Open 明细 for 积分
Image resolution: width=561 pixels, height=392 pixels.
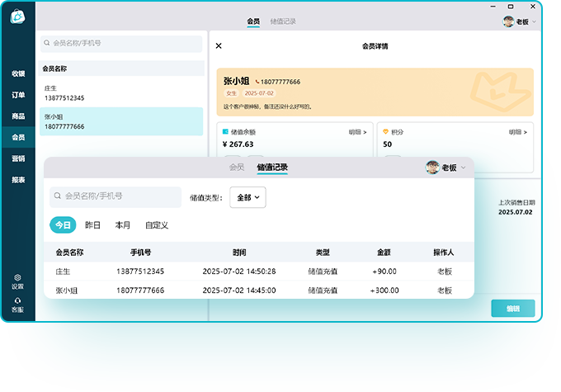[x=518, y=132]
